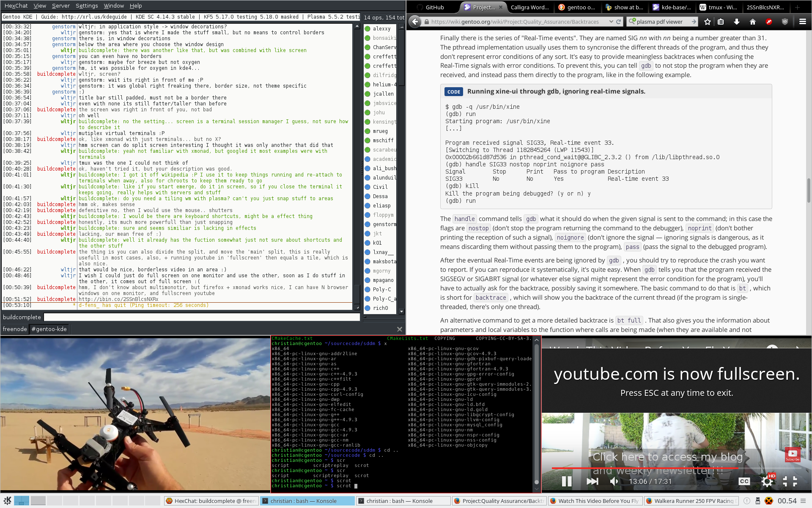Open the HexChat menu
812x508 pixels.
pyautogui.click(x=16, y=6)
